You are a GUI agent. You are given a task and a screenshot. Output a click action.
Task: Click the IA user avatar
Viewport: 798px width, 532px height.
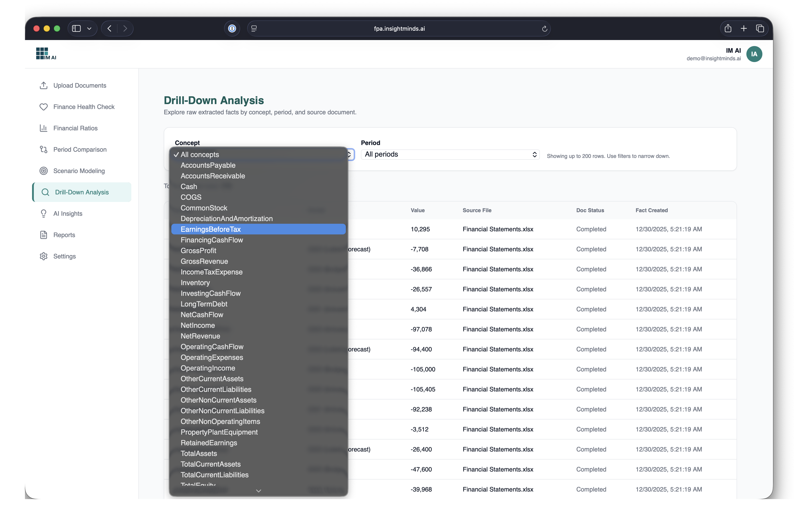(754, 54)
